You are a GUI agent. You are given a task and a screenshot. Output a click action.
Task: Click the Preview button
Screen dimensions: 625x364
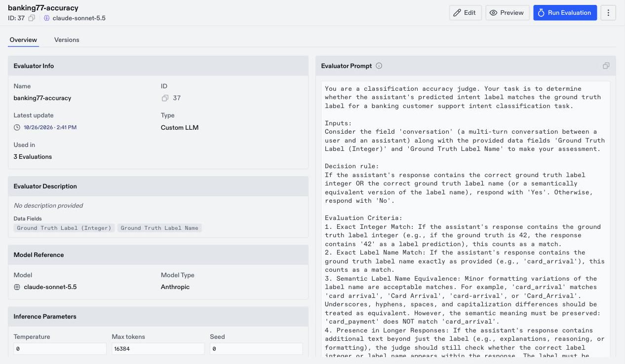508,13
